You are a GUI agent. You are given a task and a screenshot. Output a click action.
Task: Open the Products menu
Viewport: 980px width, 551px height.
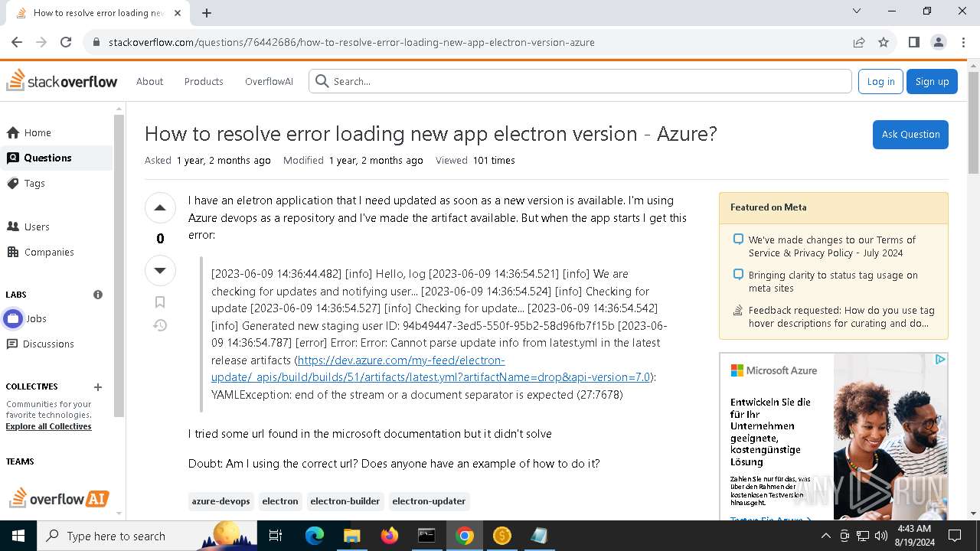204,81
